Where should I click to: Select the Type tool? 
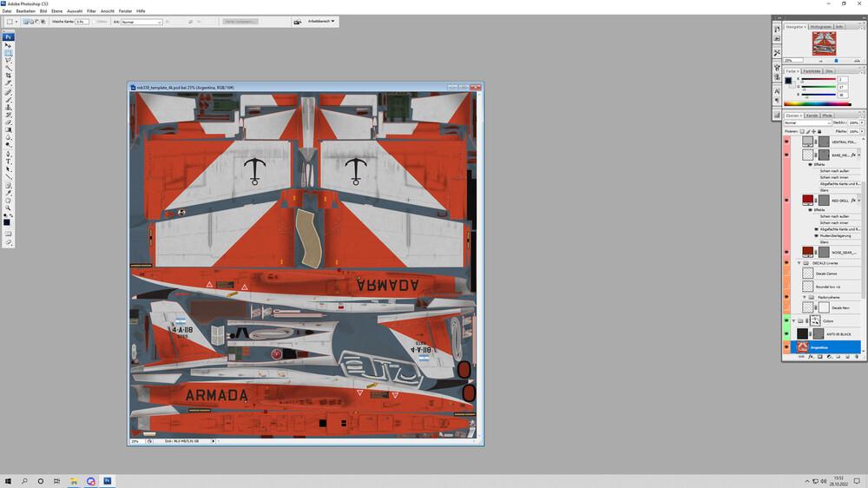pos(8,162)
